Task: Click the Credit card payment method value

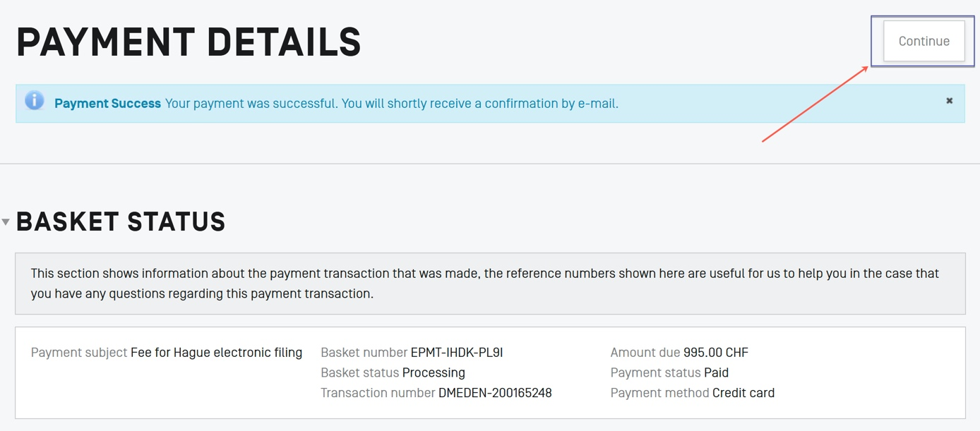Action: tap(743, 393)
